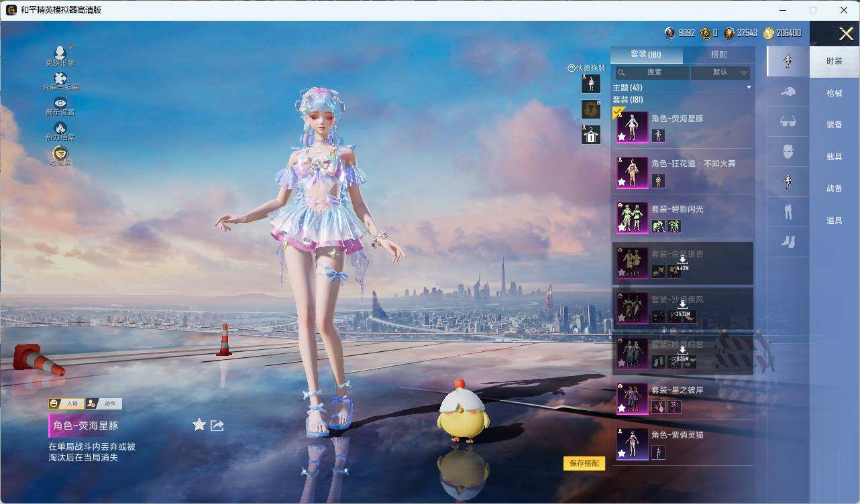This screenshot has width=860, height=504.
Task: Click second piece icon under 套装-碧影闪光
Action: pyautogui.click(x=674, y=226)
